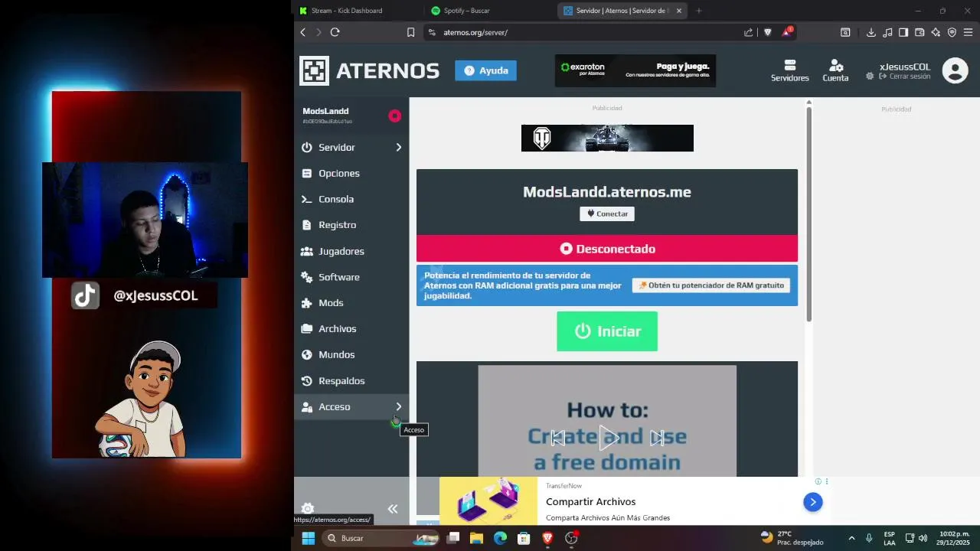Toggle the browser sidebar panel
Screen dimensions: 980x551
tap(903, 32)
